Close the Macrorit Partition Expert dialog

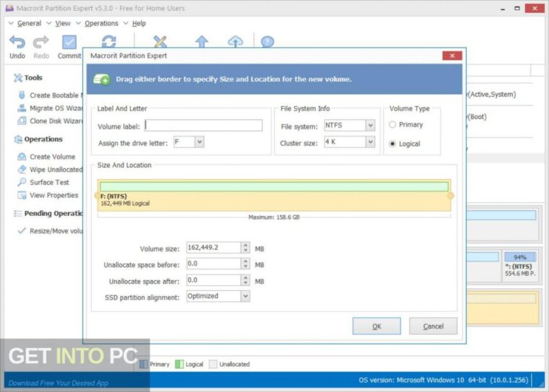point(452,56)
